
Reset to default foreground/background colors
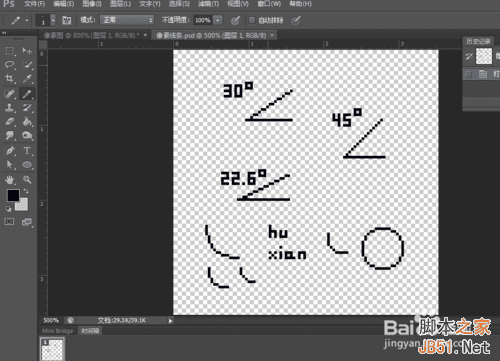pyautogui.click(x=8, y=209)
